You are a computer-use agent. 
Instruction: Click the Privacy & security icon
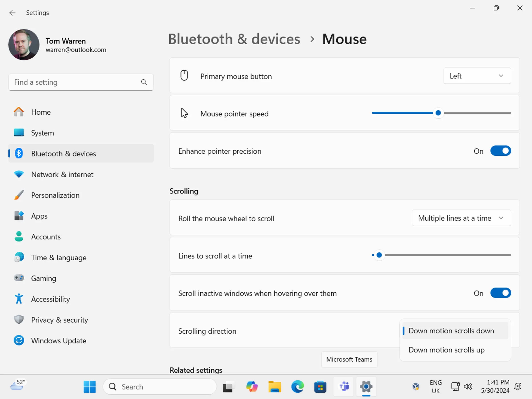coord(18,320)
